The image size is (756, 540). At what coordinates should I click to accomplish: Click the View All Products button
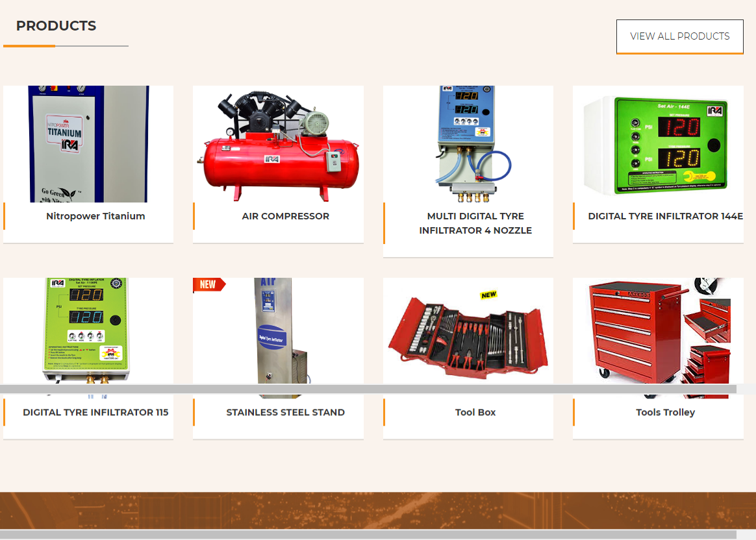click(x=679, y=36)
